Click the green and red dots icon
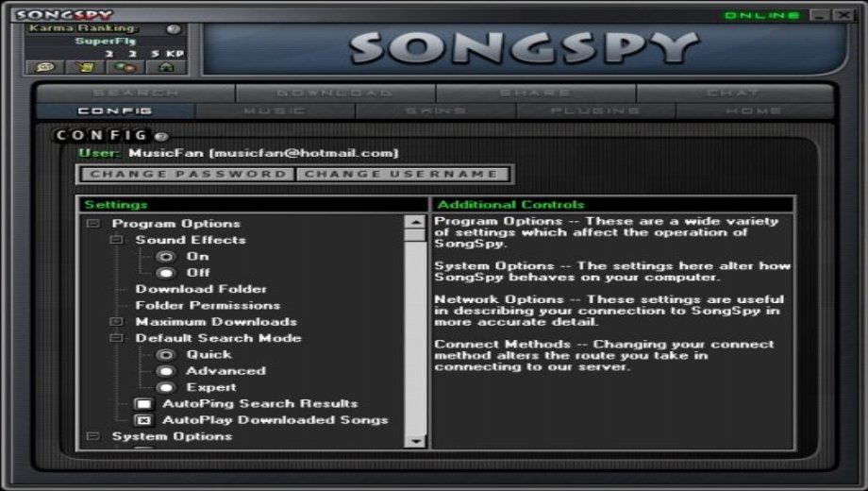The image size is (868, 491). tap(125, 67)
